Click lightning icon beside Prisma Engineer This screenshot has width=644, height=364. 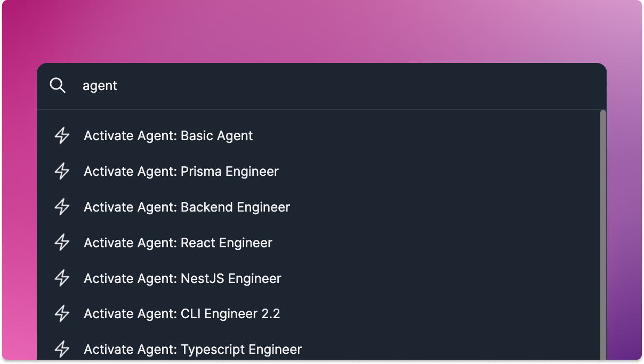62,171
